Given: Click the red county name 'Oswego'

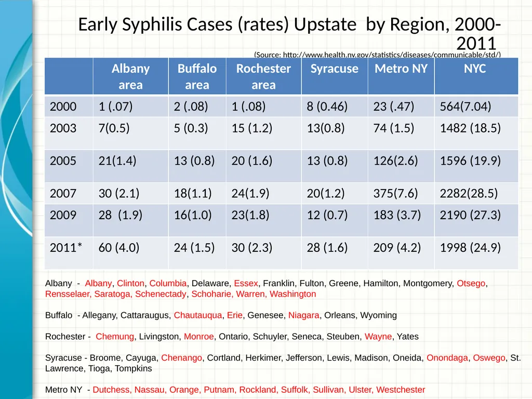Looking at the screenshot, I should [489, 358].
